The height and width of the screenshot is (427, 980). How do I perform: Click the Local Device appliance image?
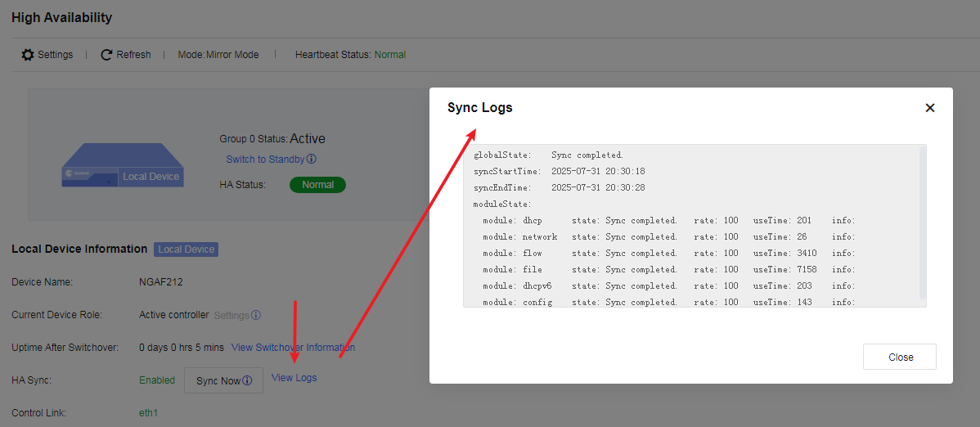(x=123, y=165)
